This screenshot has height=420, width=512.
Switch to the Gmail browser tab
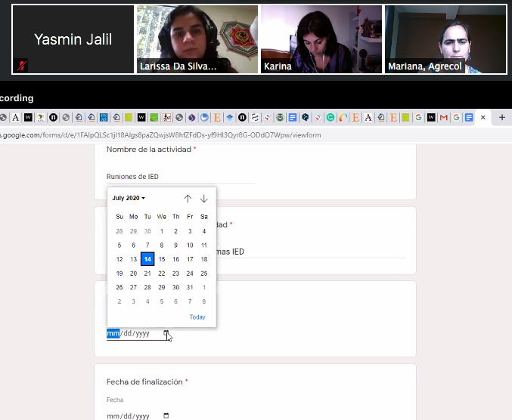[444, 118]
